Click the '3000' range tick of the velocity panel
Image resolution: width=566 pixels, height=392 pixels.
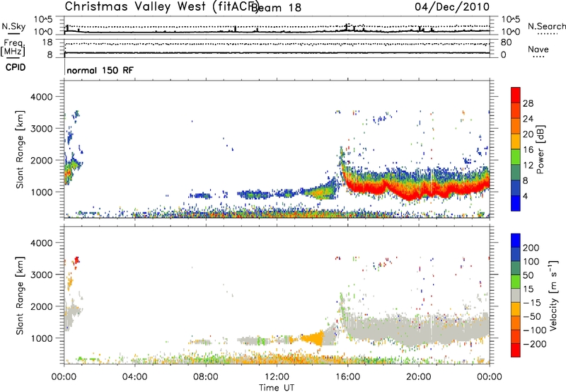(x=42, y=275)
